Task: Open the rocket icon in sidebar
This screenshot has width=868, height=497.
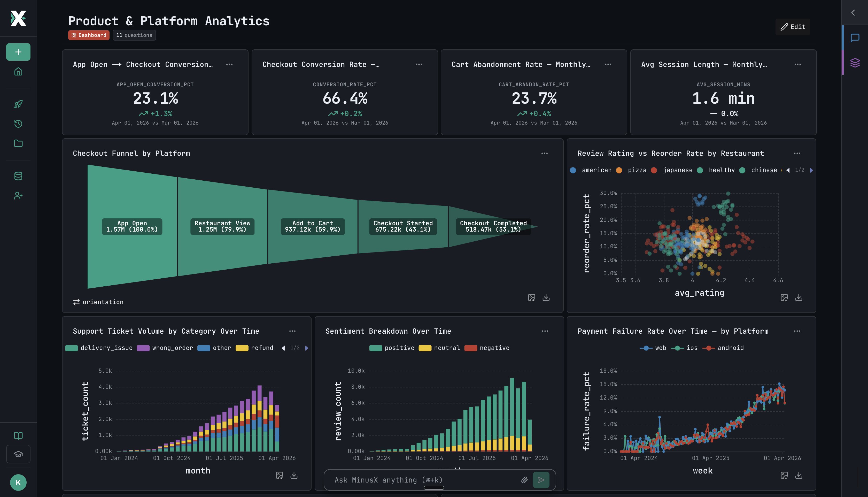Action: click(18, 104)
